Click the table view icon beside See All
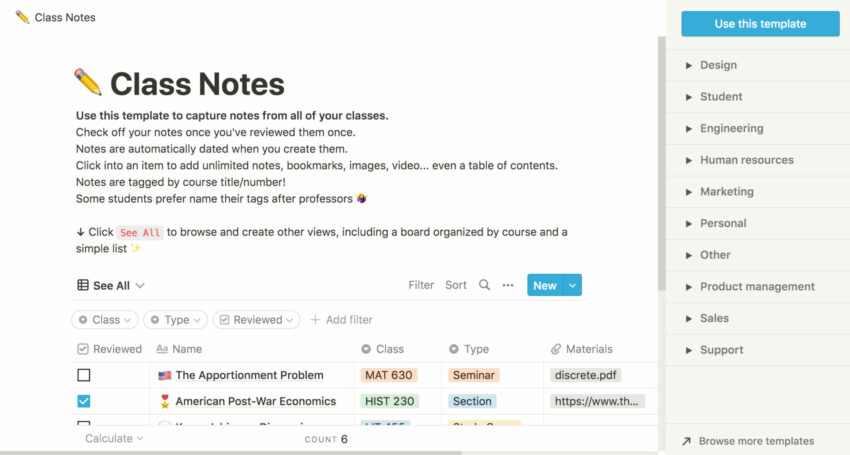Screen dimensions: 850x455 pos(83,285)
